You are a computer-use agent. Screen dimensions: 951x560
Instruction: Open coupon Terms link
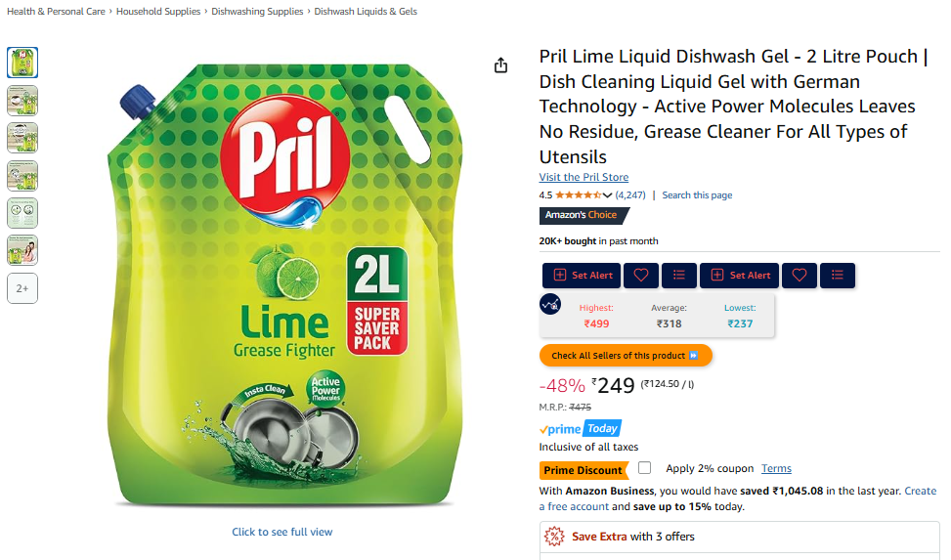[x=776, y=468]
